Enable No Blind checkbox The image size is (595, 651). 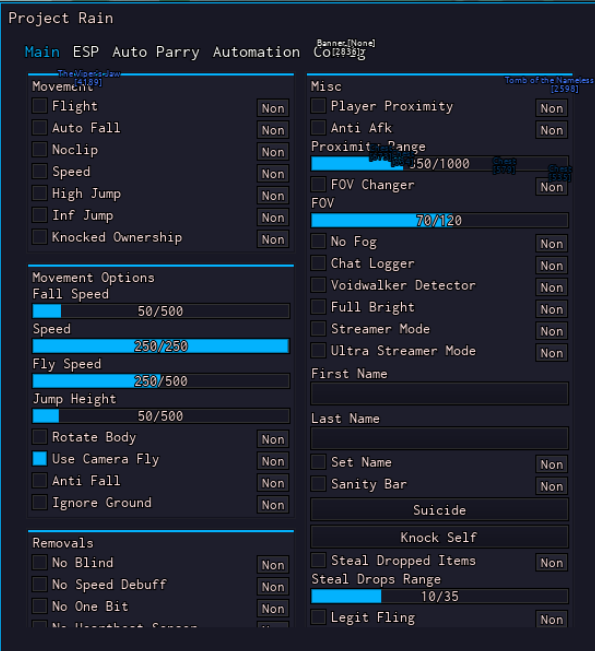tap(39, 563)
